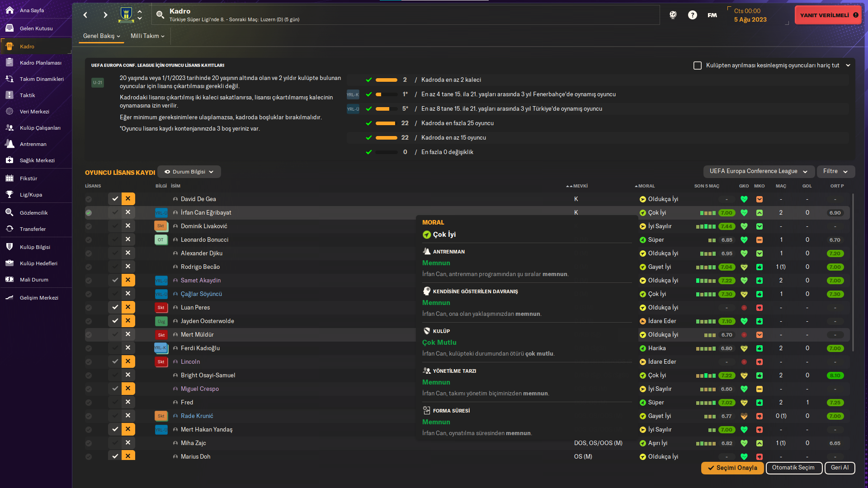The width and height of the screenshot is (868, 488).
Task: Click the Otomatik Seçim button
Action: click(793, 468)
